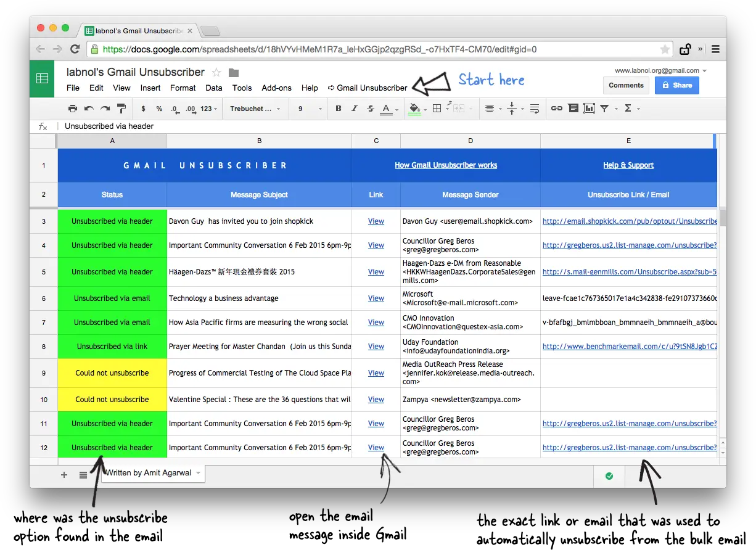Insert a chart using the toolbar icon

[588, 109]
